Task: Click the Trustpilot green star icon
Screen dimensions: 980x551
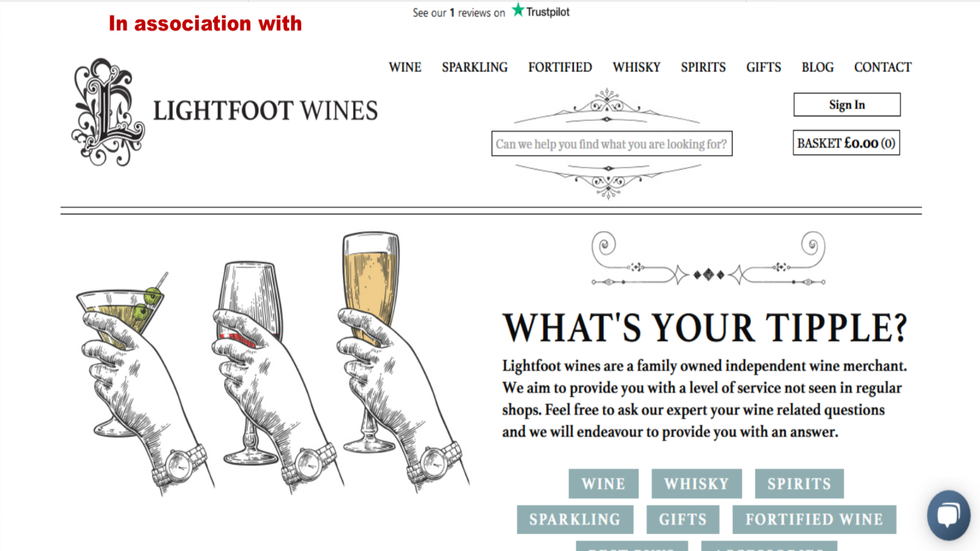Action: (x=518, y=10)
